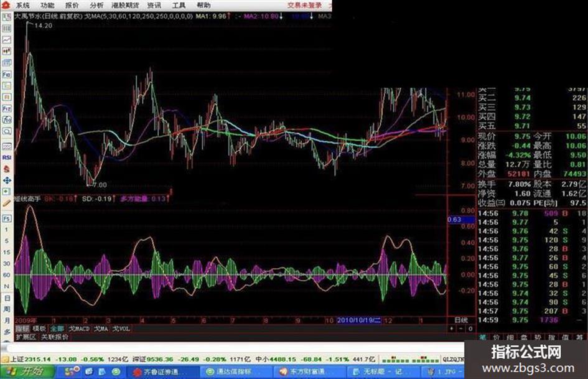Click the 2010/10/19 date marker on timeline
This screenshot has height=379, width=588.
click(359, 319)
